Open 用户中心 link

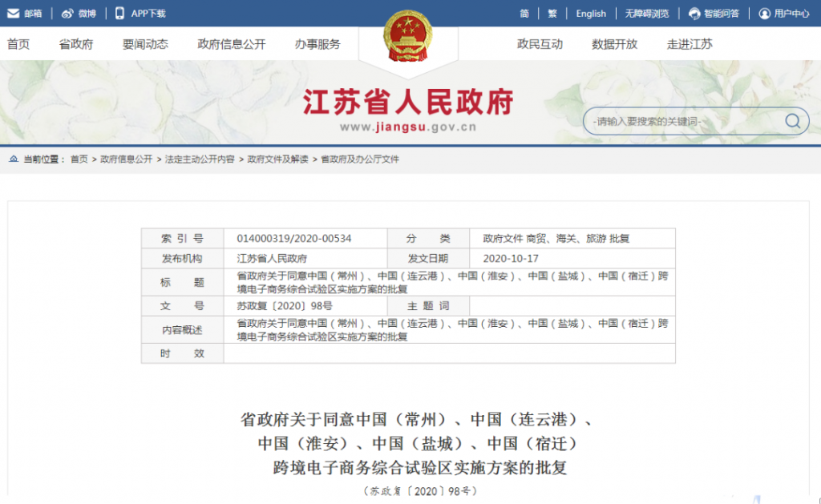point(791,14)
